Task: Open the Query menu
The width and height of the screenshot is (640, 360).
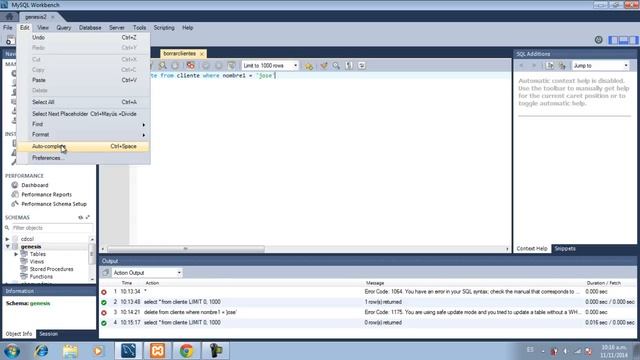Action: [64, 28]
